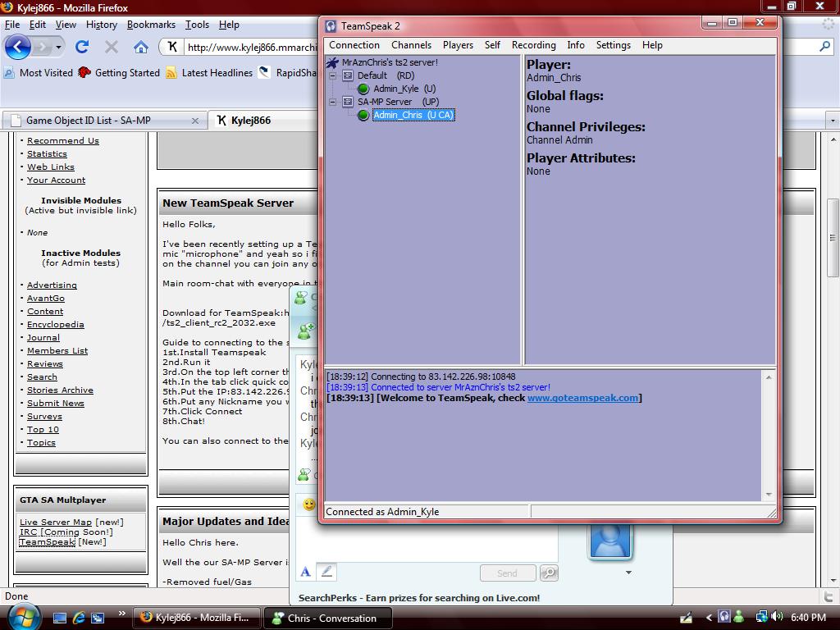Open font button A in conversation window
The image size is (840, 630).
pos(305,572)
